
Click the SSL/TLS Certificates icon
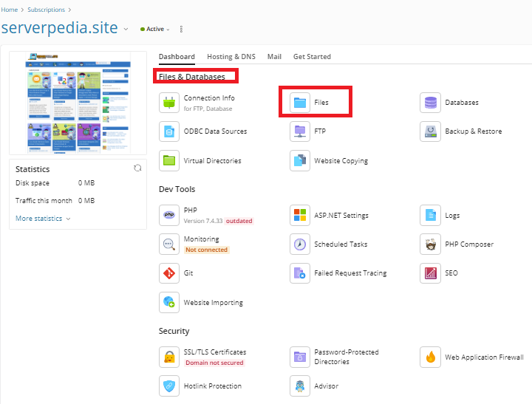[x=169, y=357]
